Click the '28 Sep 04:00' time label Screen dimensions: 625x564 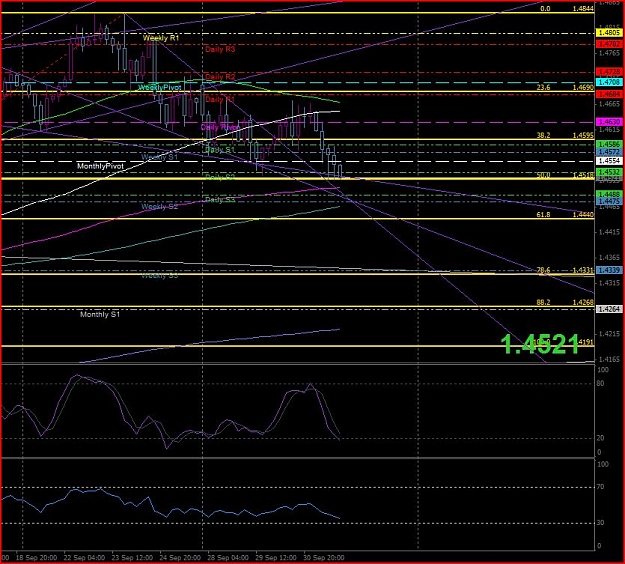pos(228,558)
